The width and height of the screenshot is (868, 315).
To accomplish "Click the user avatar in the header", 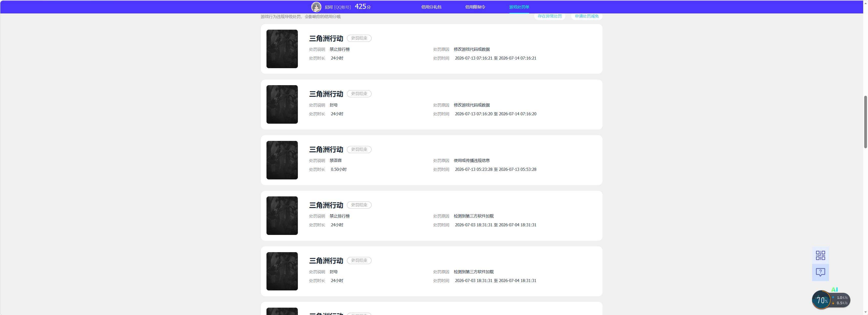I will [x=316, y=7].
